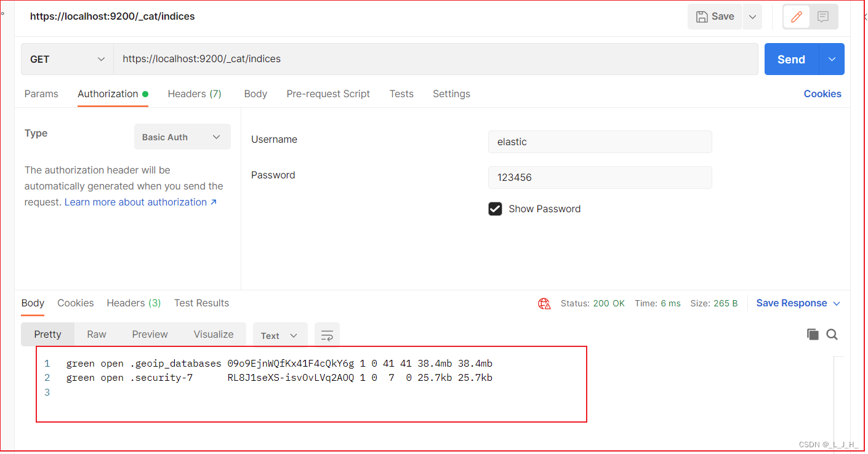Toggle the wrap lines icon
Screen dimensions: 868x454
tap(327, 335)
